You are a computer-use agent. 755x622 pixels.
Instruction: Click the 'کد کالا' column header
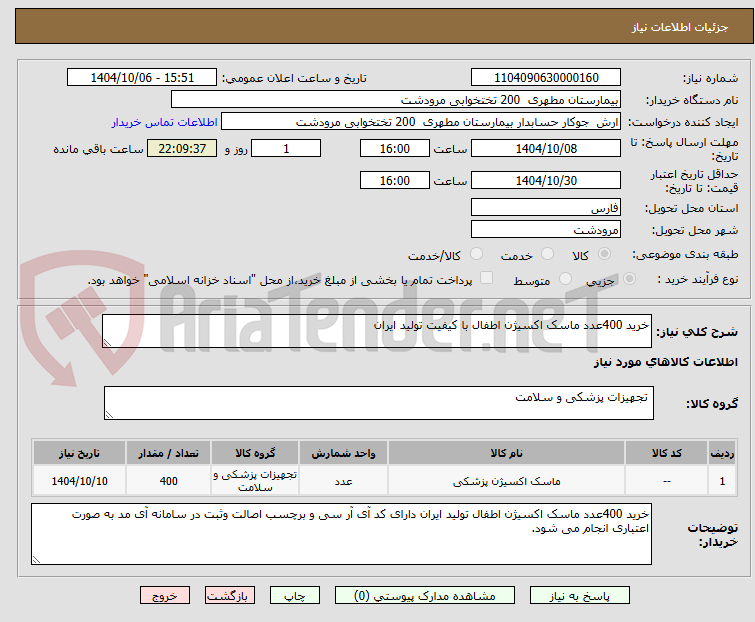tap(666, 453)
